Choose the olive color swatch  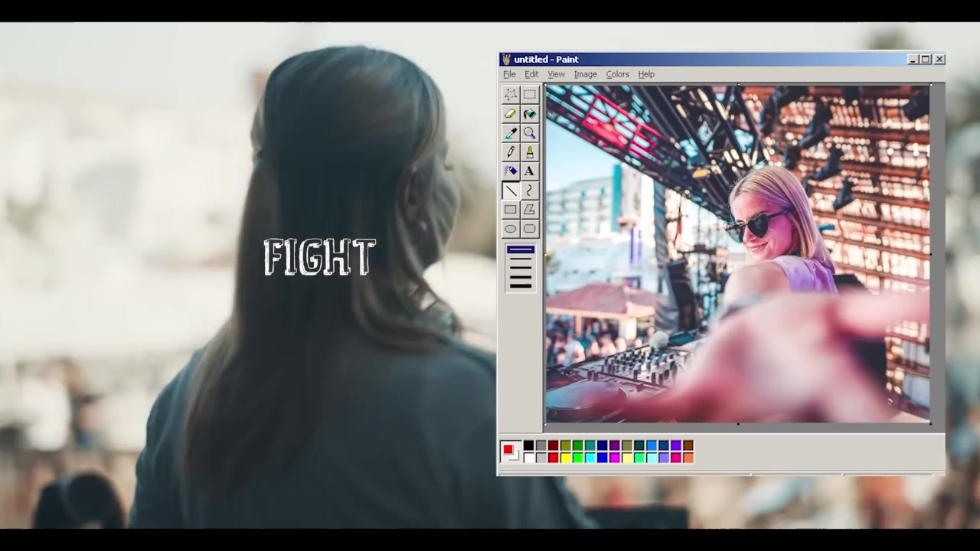coord(566,445)
